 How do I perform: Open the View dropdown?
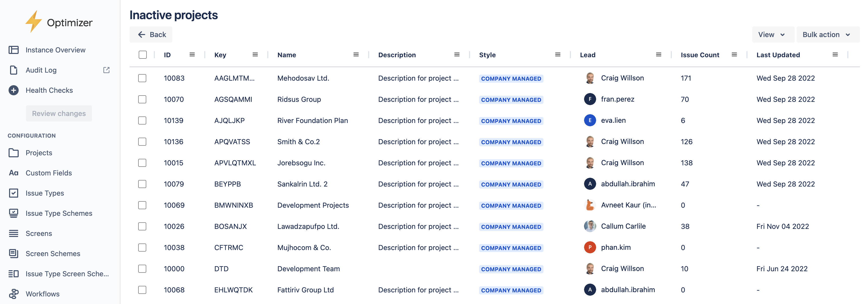tap(772, 34)
